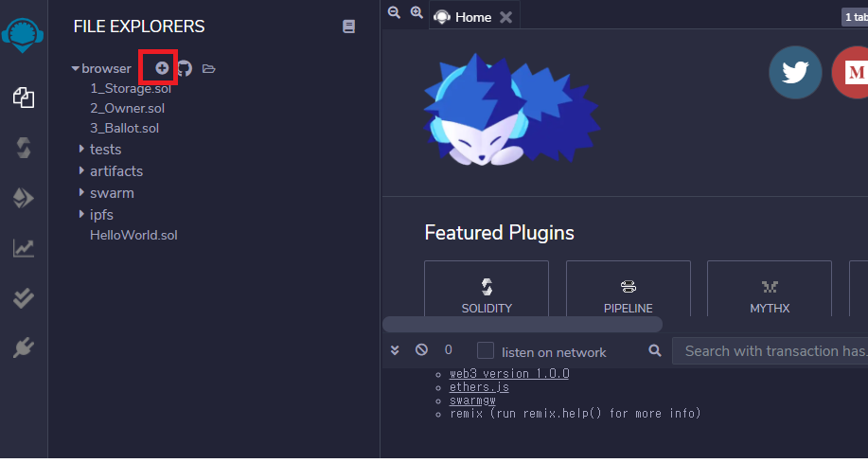
Task: Collapse the browser folder tree
Action: 76,69
